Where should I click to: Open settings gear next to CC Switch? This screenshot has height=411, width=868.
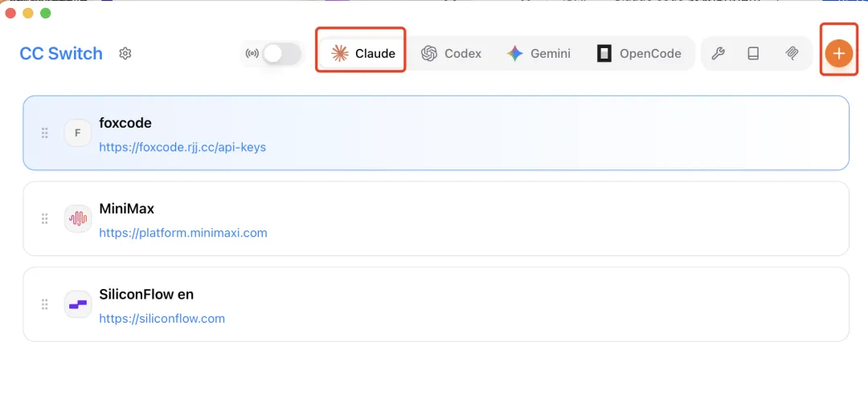(125, 54)
